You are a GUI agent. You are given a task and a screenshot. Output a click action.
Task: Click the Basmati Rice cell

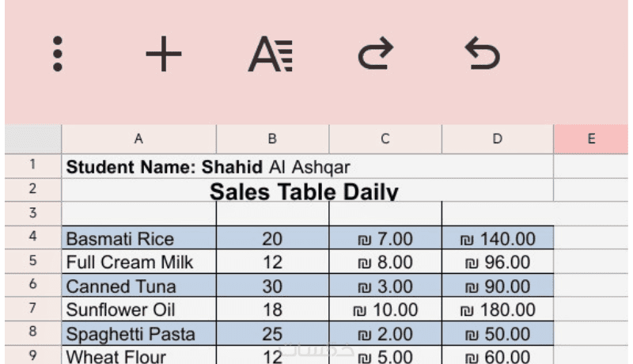138,239
